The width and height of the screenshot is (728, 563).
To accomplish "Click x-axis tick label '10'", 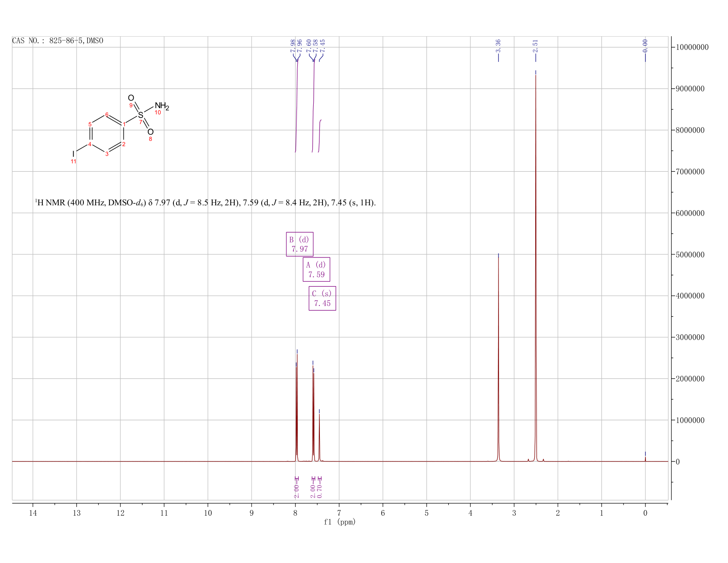I will pos(208,513).
